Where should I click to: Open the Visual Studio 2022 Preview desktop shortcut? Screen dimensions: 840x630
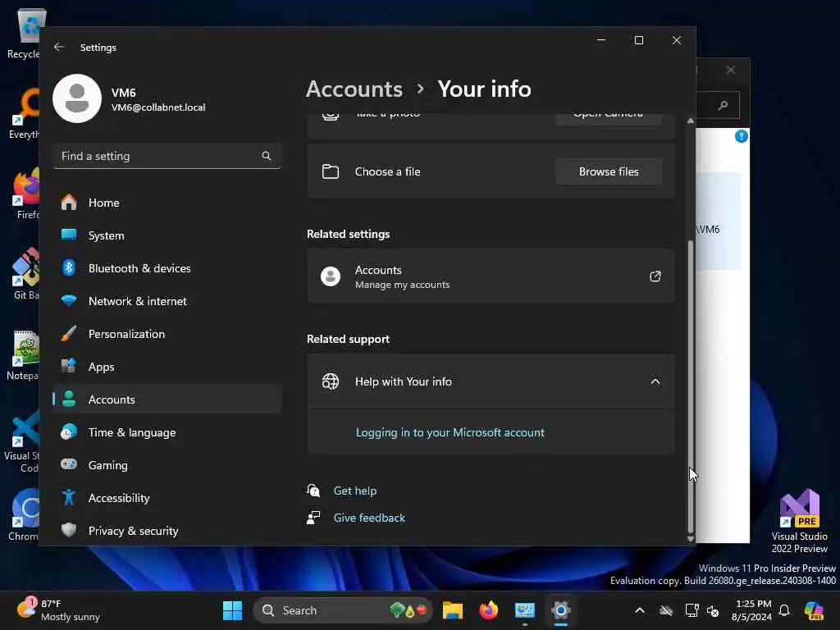pyautogui.click(x=799, y=521)
